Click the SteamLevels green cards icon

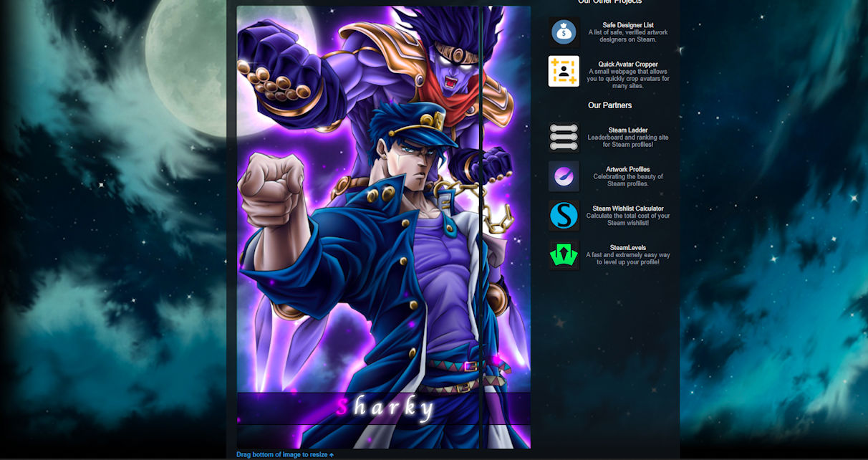(x=564, y=255)
